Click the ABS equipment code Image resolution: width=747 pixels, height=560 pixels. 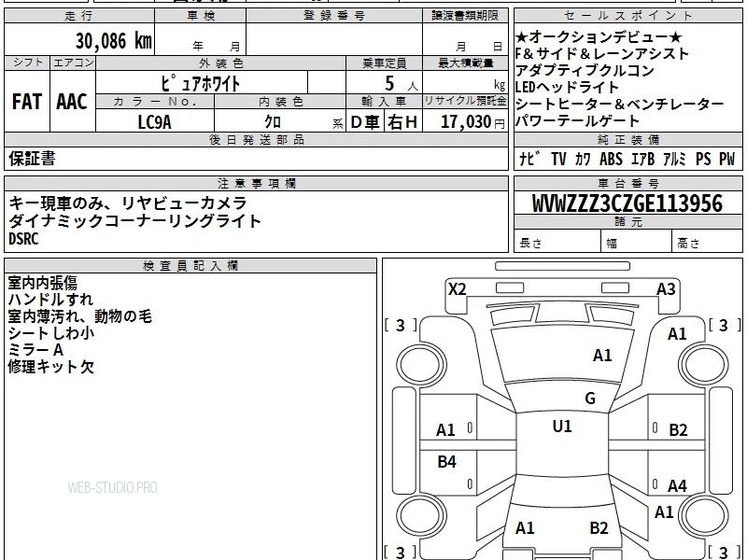click(x=611, y=159)
